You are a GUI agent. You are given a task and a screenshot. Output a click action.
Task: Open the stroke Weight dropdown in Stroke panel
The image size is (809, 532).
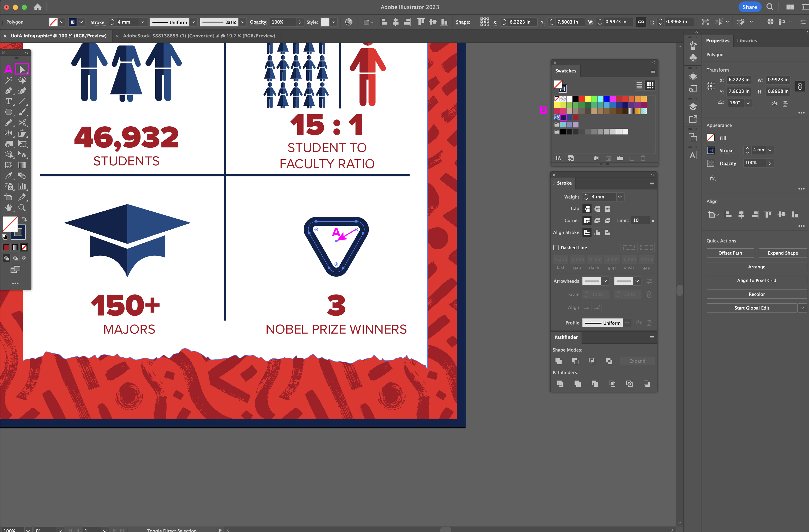620,197
